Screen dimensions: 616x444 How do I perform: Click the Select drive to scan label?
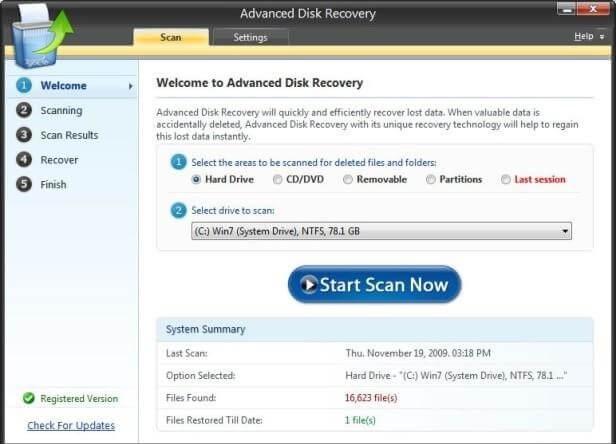click(233, 211)
